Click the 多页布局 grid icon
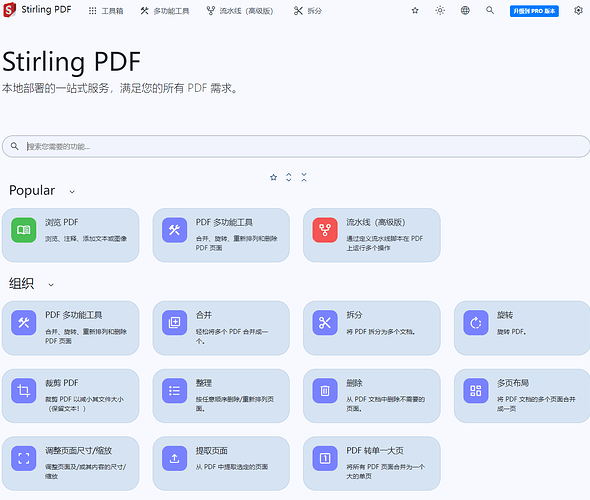This screenshot has height=500, width=590. (476, 391)
